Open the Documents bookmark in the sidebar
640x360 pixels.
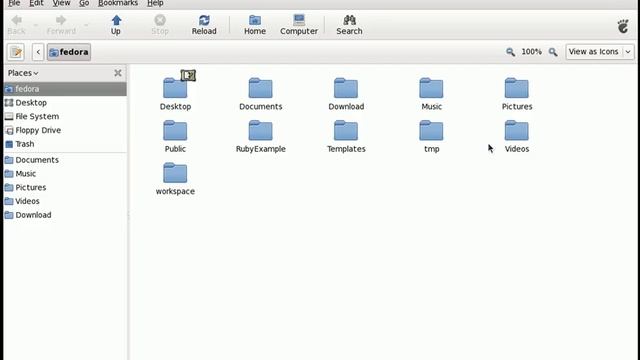coord(65,160)
